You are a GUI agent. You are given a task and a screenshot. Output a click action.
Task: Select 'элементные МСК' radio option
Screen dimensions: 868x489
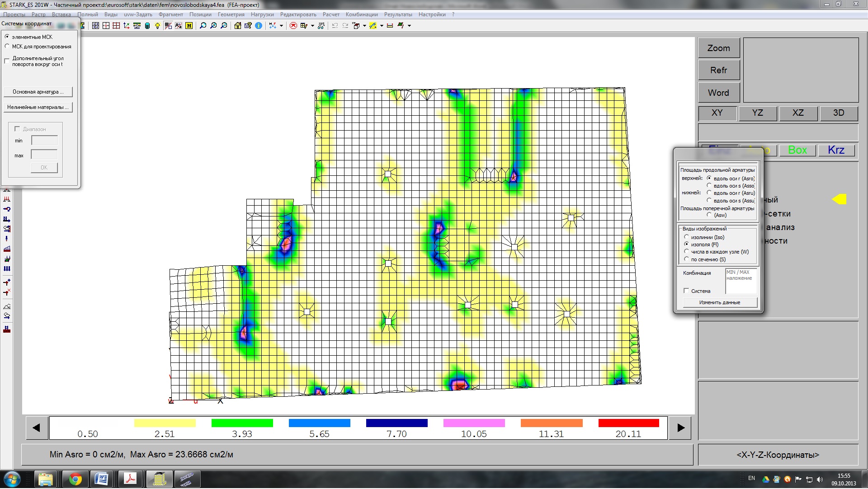pyautogui.click(x=7, y=37)
